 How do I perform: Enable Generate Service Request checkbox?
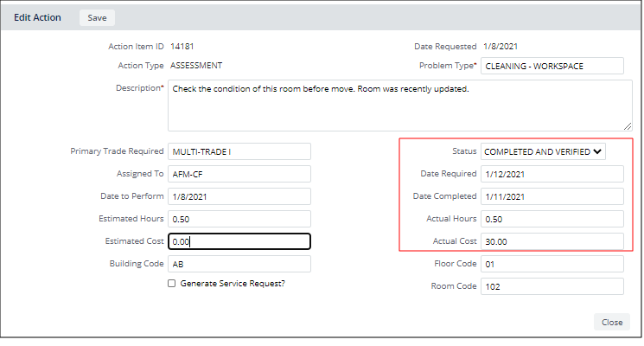pos(171,284)
